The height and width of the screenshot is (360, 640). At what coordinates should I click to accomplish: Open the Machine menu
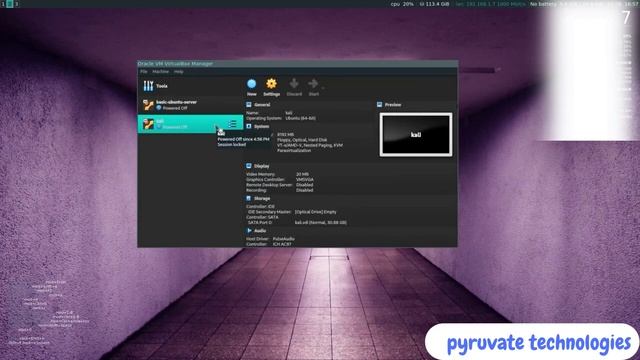pos(160,71)
